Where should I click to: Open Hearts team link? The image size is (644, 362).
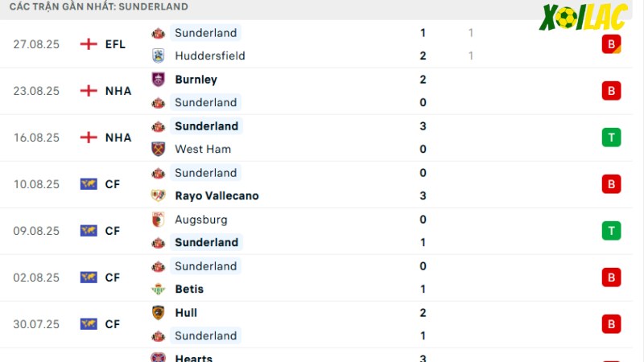[x=193, y=358]
